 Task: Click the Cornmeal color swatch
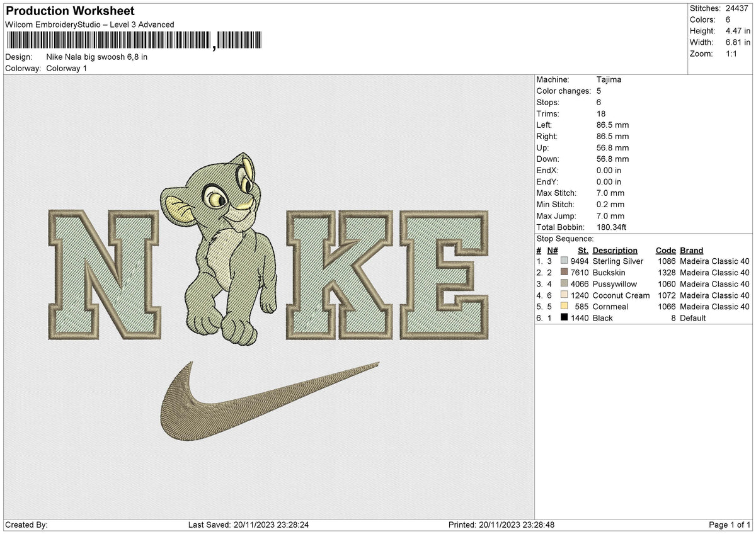click(x=564, y=307)
